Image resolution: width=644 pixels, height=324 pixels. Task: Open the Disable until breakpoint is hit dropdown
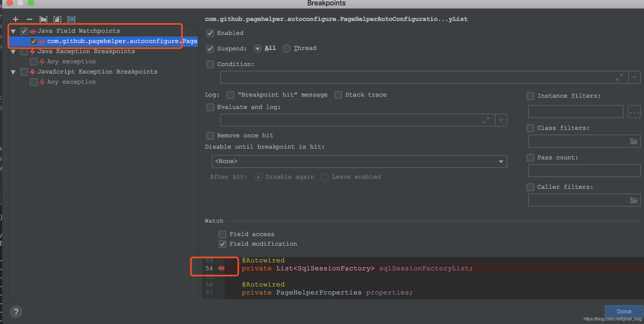[500, 161]
